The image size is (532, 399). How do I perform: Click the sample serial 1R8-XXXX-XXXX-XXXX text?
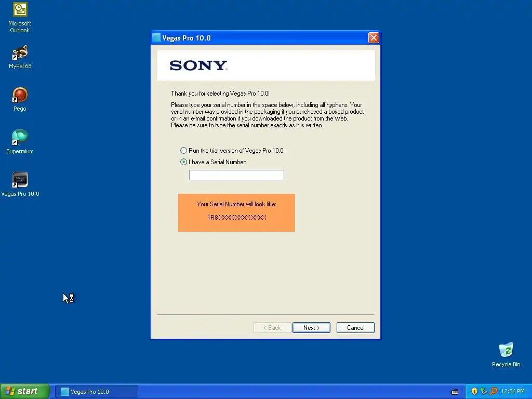pyautogui.click(x=236, y=218)
